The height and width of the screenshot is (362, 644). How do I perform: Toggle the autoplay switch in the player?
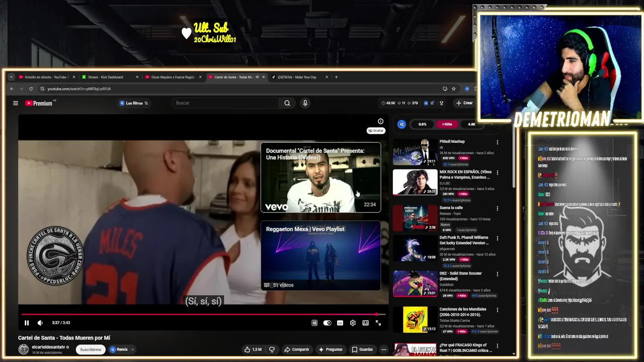tap(328, 323)
